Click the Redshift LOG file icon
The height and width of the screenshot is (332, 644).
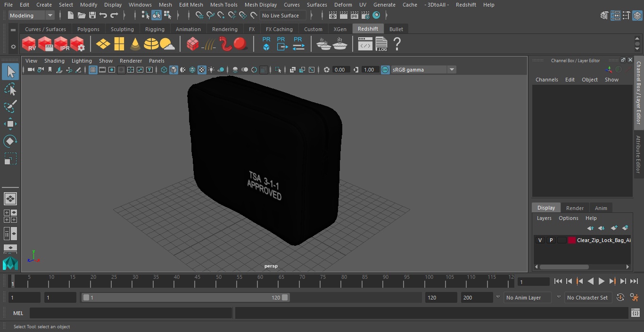[381, 44]
